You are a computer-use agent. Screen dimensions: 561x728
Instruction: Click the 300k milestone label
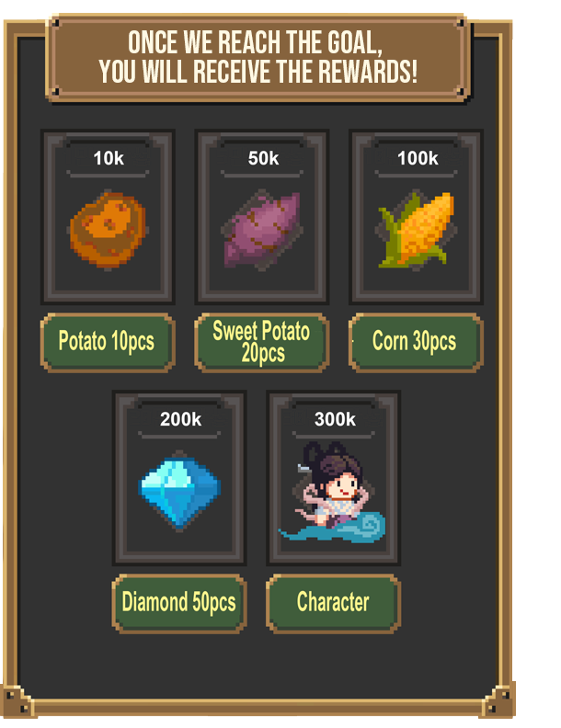click(x=335, y=419)
